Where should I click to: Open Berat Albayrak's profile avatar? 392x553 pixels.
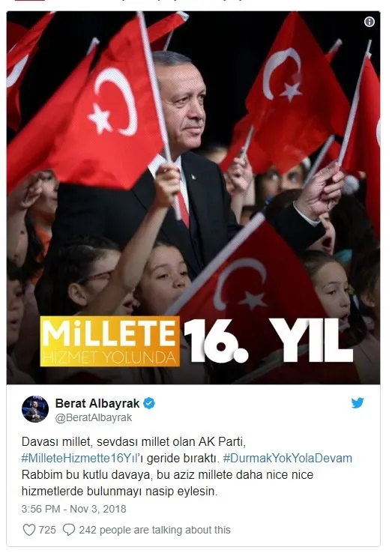(35, 409)
